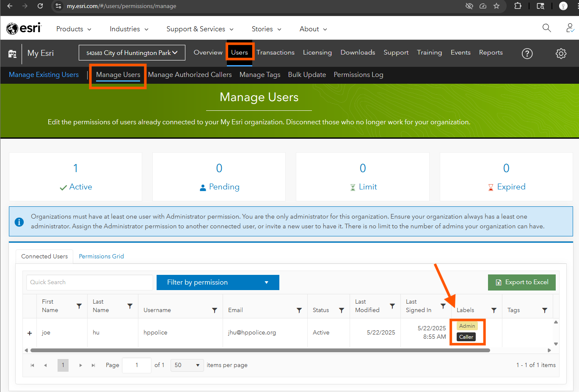Screen dimensions: 579x392
Task: Open the browser profile avatar
Action: click(563, 6)
